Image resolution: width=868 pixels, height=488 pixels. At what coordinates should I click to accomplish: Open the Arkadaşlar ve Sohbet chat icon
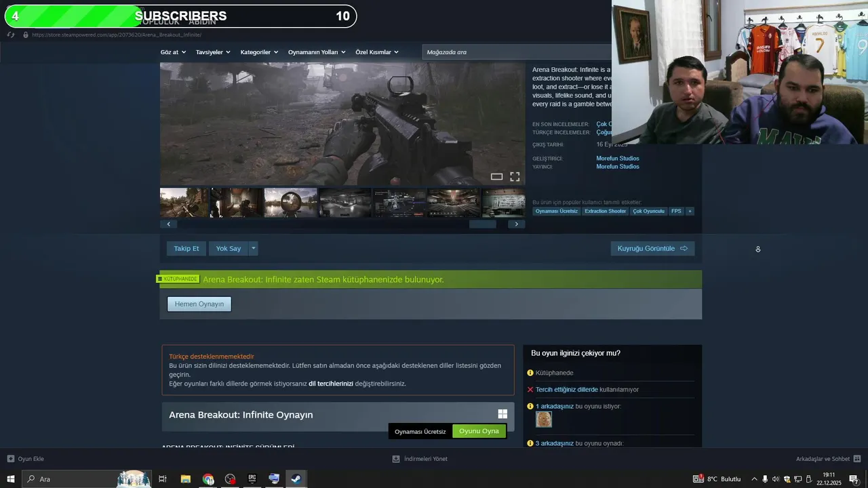tap(857, 459)
